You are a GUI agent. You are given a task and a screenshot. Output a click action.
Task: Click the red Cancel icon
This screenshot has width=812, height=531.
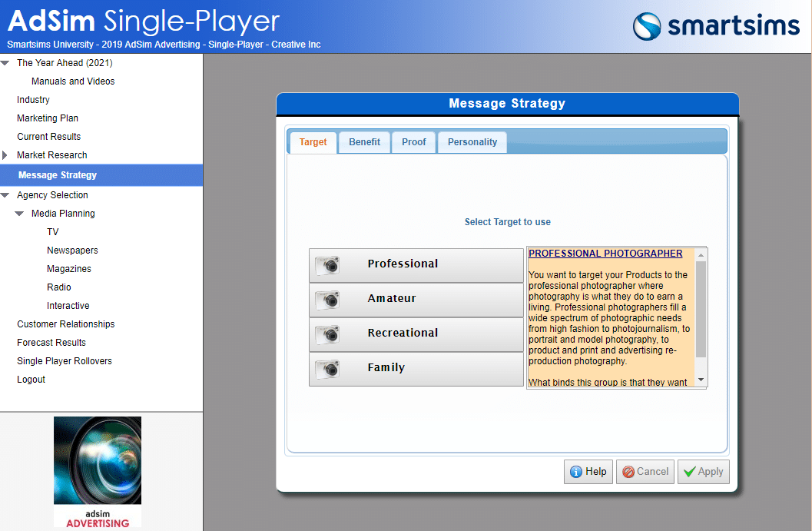pyautogui.click(x=628, y=472)
